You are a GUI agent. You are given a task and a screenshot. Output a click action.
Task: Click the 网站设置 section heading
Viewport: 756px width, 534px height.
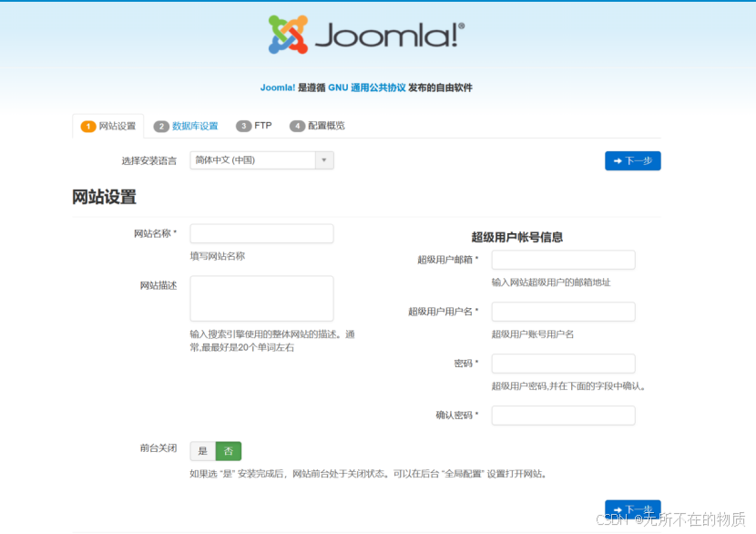[x=104, y=197]
